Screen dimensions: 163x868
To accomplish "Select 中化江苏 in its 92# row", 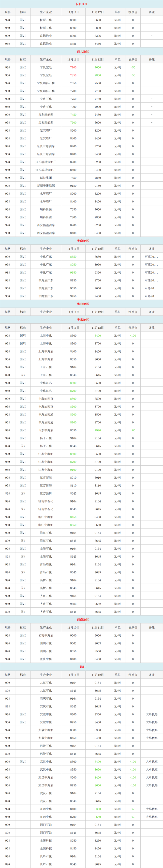I will tap(46, 383).
